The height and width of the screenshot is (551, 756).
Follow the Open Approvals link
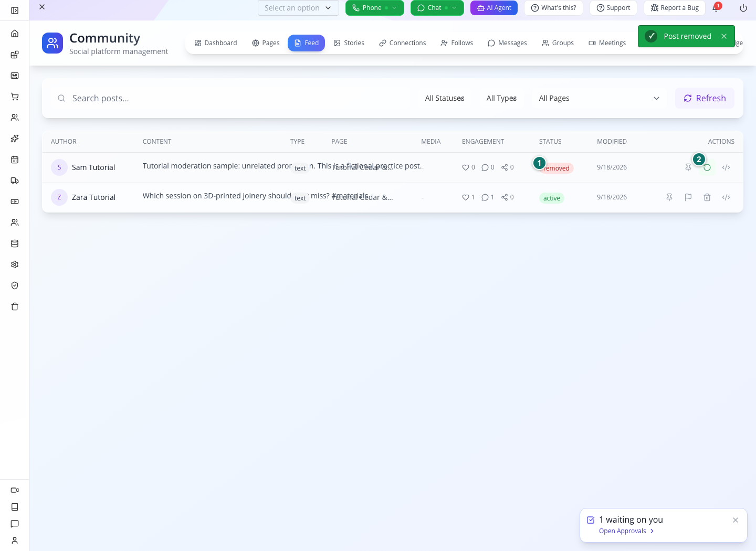626,531
